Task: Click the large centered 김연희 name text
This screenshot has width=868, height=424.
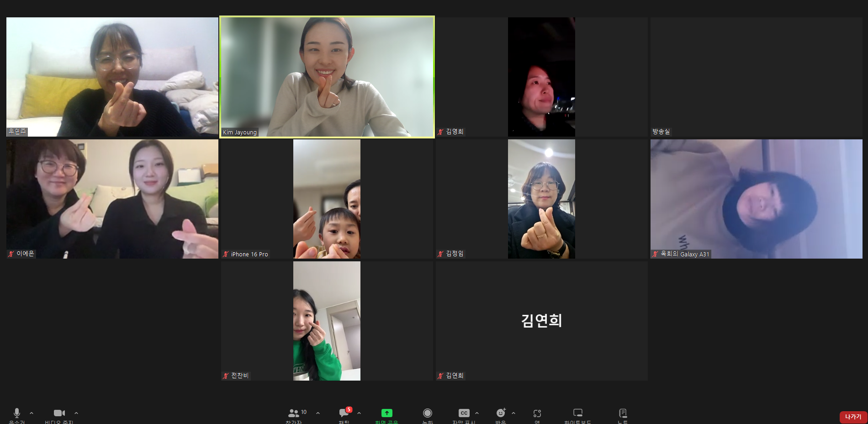Action: tap(541, 320)
